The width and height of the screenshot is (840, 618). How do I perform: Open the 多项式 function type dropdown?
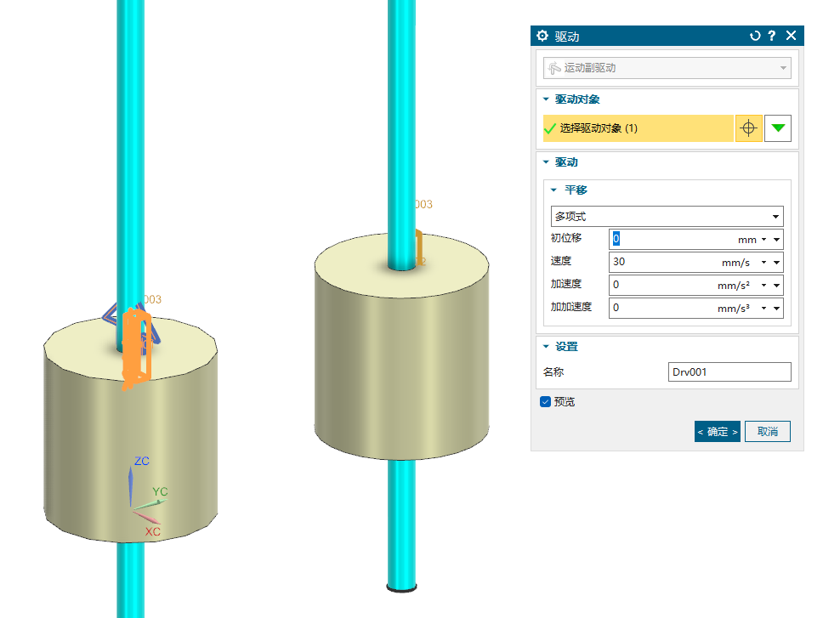point(667,217)
